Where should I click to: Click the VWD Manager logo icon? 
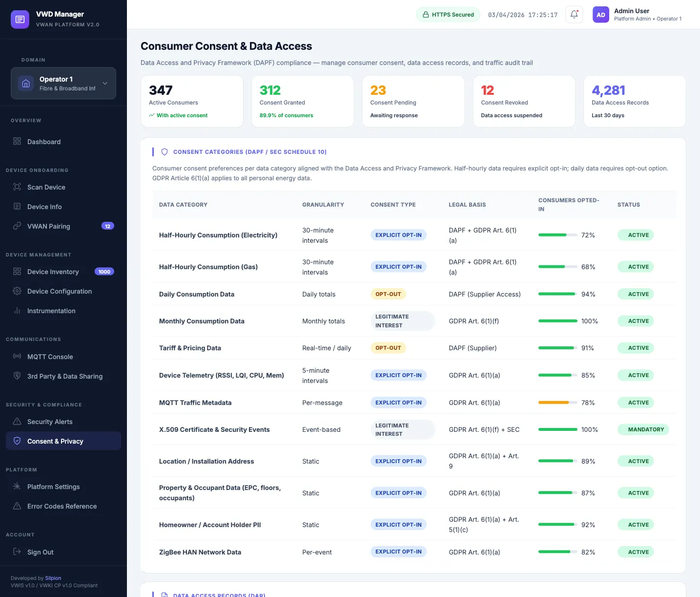click(x=20, y=19)
